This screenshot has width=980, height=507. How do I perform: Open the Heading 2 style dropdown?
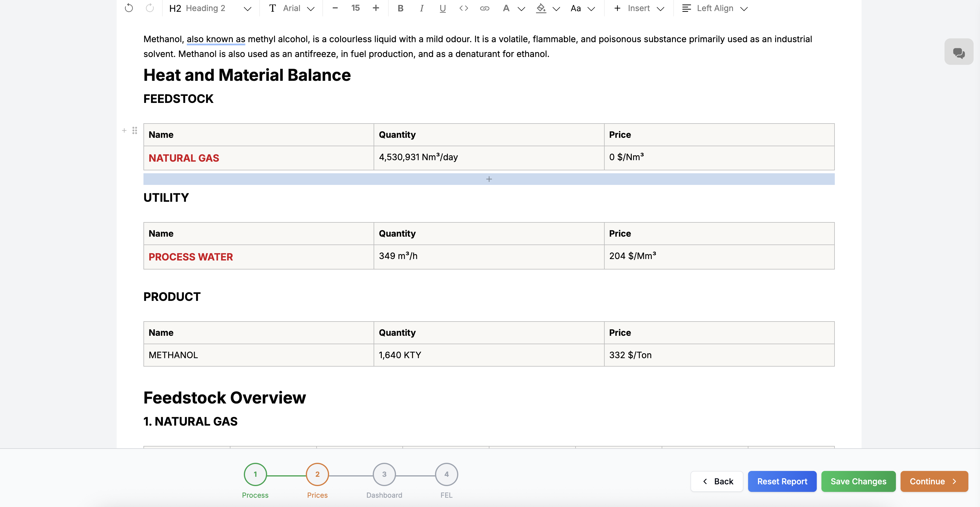click(x=210, y=8)
